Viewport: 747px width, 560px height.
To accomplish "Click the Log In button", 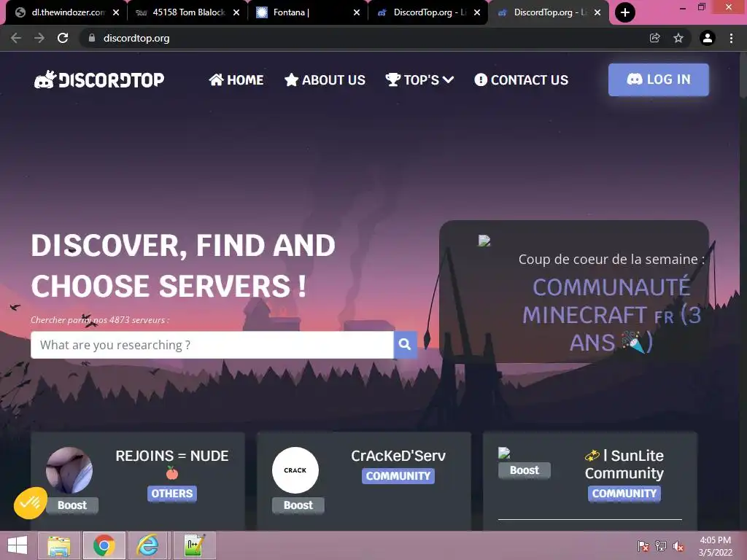I will (x=659, y=79).
